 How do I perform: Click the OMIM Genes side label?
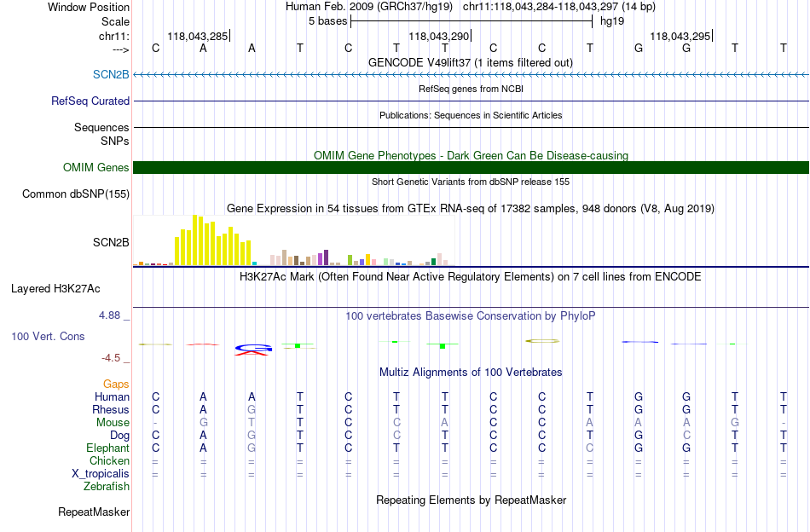tap(96, 167)
